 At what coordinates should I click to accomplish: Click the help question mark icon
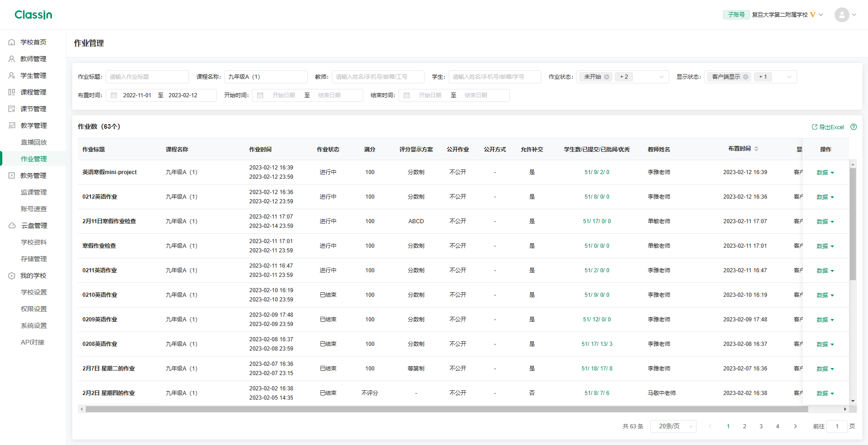tap(854, 127)
